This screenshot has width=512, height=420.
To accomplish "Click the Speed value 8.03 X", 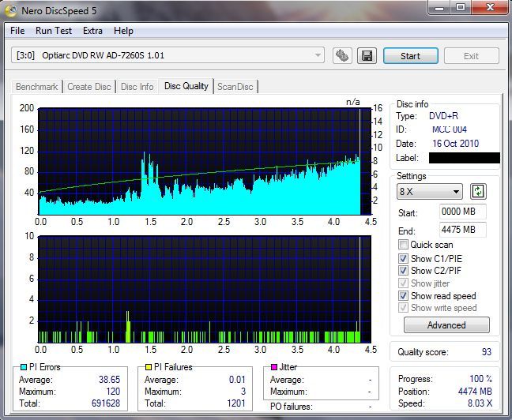I will click(480, 403).
